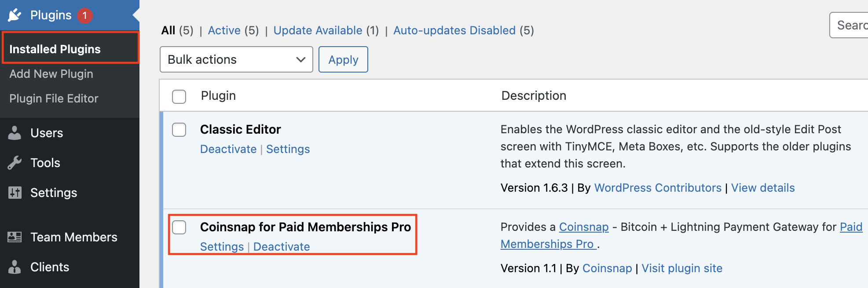This screenshot has height=288, width=868.
Task: Go to Installed Plugins submenu item
Action: [x=55, y=49]
